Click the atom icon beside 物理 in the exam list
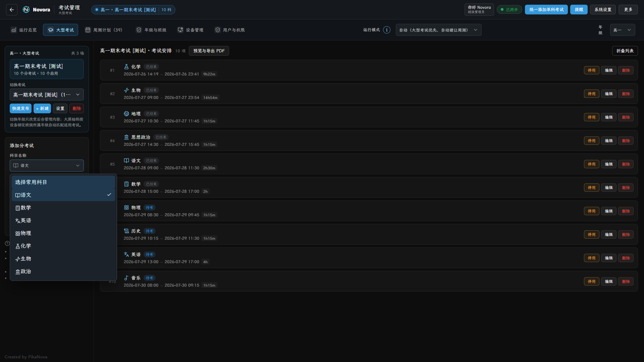The height and width of the screenshot is (362, 644). coord(126,207)
